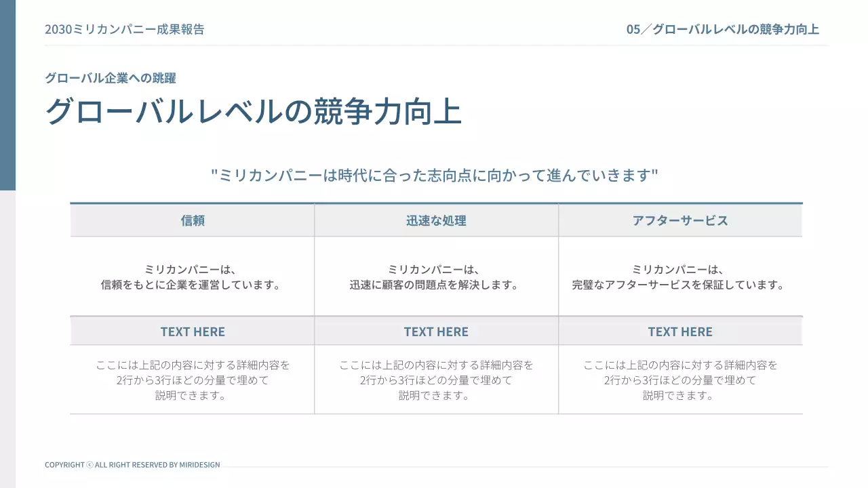Click the page label 05／グローバルレベルの競争力向上
Image resolution: width=868 pixels, height=488 pixels.
click(x=724, y=29)
